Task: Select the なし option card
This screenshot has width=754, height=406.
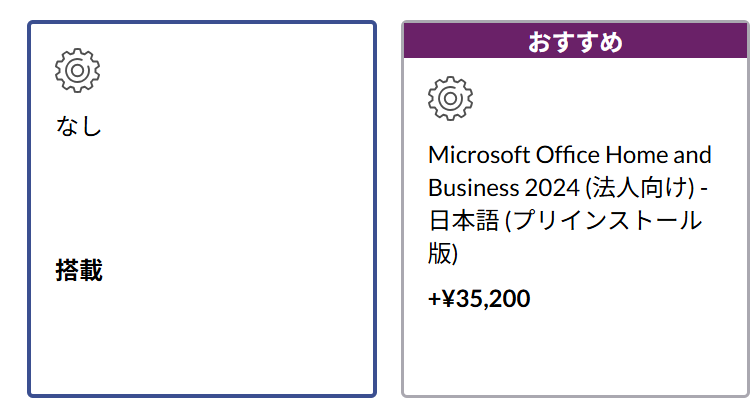Action: 202,209
